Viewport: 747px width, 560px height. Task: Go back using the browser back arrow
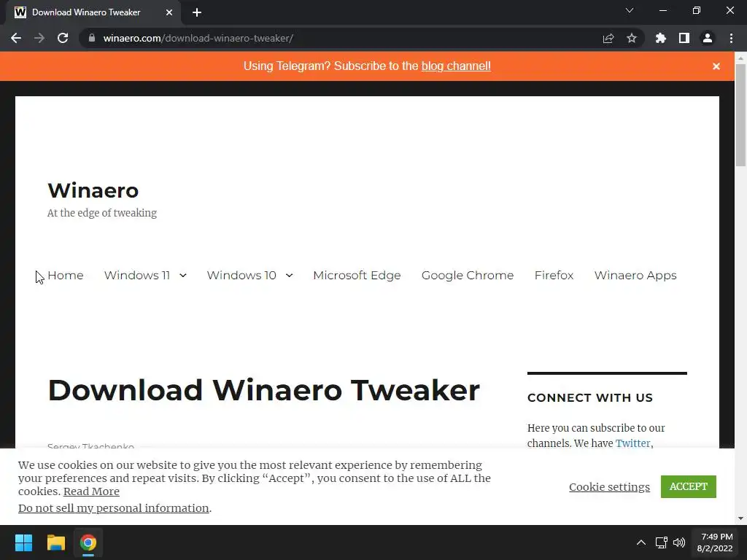16,38
